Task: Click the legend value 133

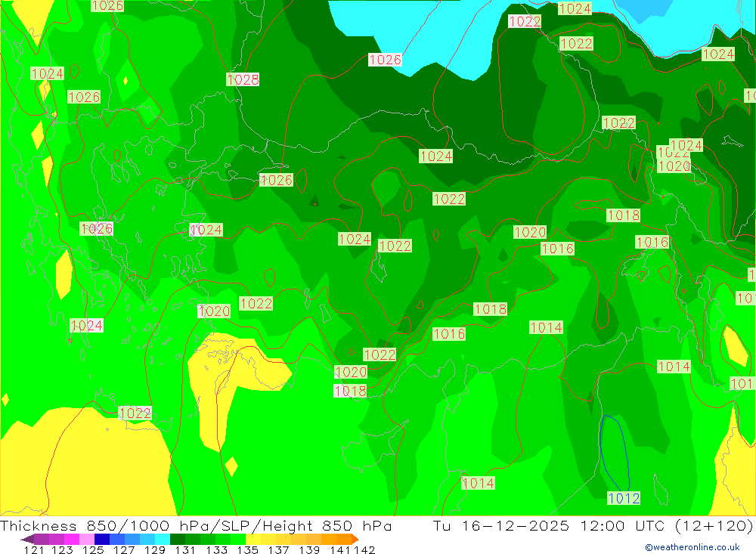Action: (x=216, y=549)
